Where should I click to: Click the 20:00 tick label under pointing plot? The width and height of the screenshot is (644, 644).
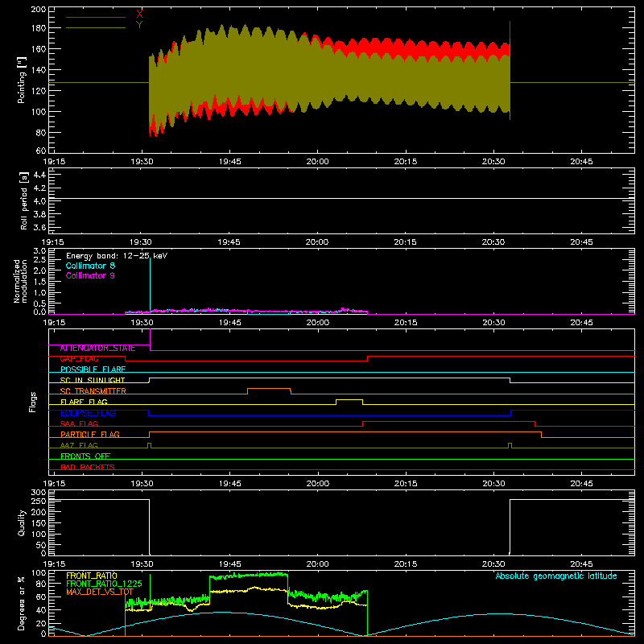[x=317, y=162]
